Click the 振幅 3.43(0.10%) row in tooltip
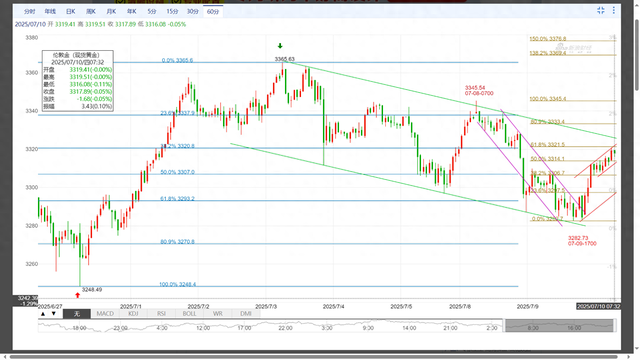This screenshot has height=360, width=640. [x=78, y=106]
